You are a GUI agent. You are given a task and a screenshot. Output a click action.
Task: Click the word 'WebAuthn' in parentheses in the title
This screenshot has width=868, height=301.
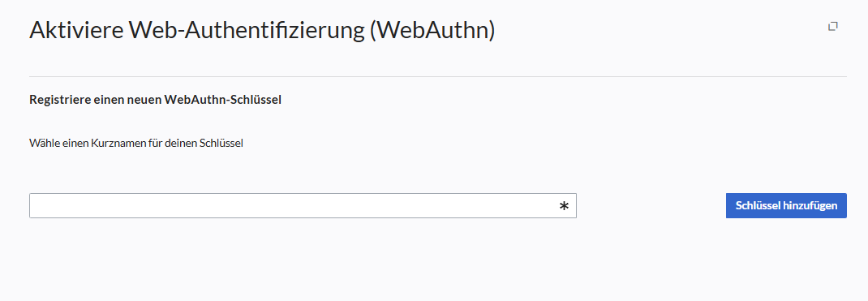point(432,30)
